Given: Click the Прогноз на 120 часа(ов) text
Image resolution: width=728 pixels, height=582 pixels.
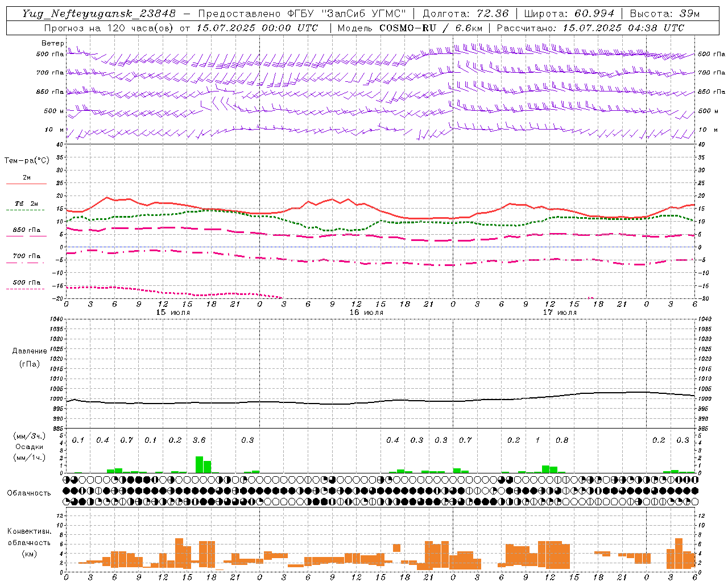Looking at the screenshot, I should click(109, 28).
